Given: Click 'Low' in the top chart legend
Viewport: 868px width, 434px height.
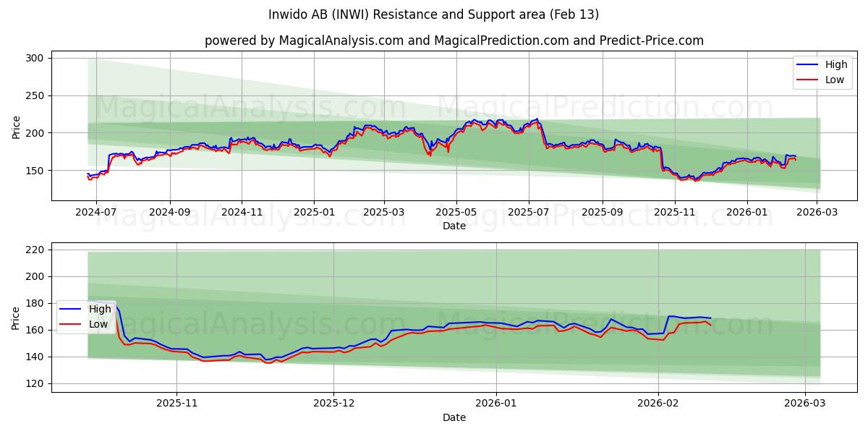Looking at the screenshot, I should (x=835, y=80).
